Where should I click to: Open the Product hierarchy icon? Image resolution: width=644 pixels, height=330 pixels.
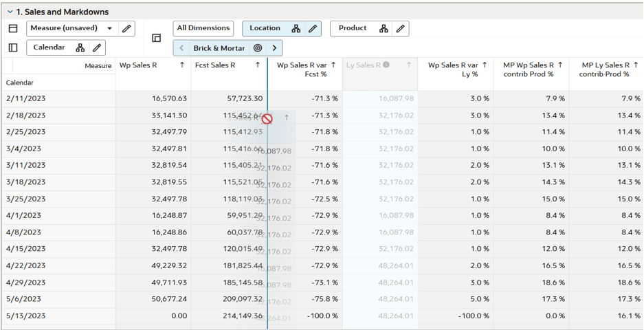[x=384, y=28]
